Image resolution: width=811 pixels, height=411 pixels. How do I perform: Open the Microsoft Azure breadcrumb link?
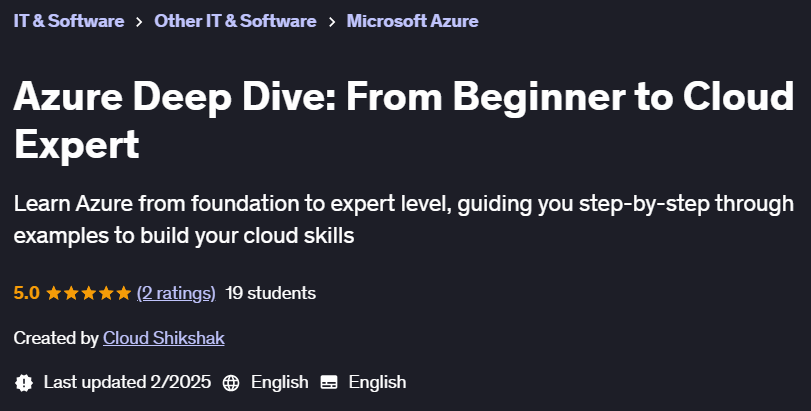(412, 21)
